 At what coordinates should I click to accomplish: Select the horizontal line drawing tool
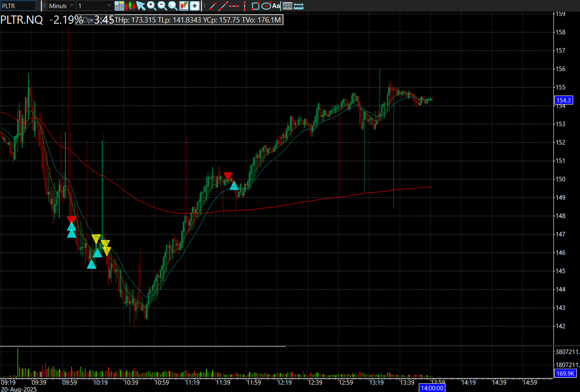click(x=234, y=6)
